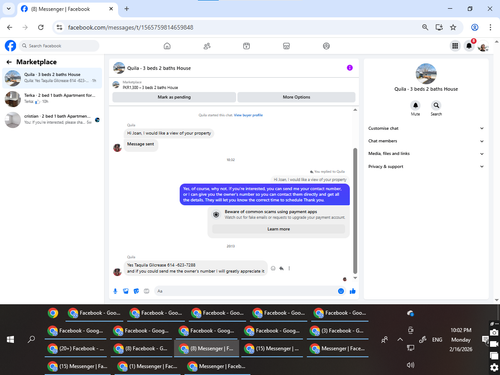This screenshot has width=500, height=375.
Task: Search within the conversation using the magnifier
Action: point(436,106)
